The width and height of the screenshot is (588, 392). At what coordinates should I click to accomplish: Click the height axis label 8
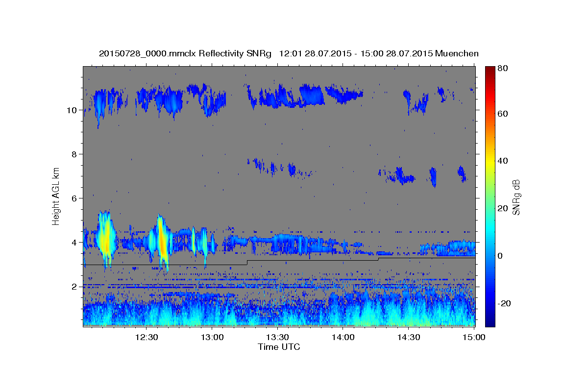tap(73, 154)
